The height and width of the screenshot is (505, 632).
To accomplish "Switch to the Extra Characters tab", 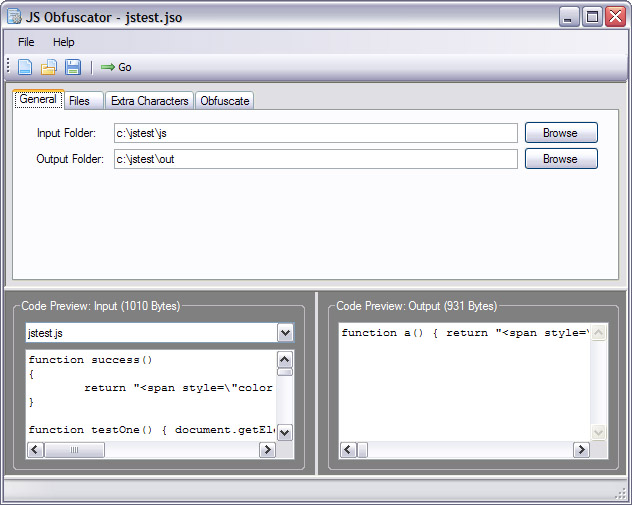I will click(x=150, y=101).
